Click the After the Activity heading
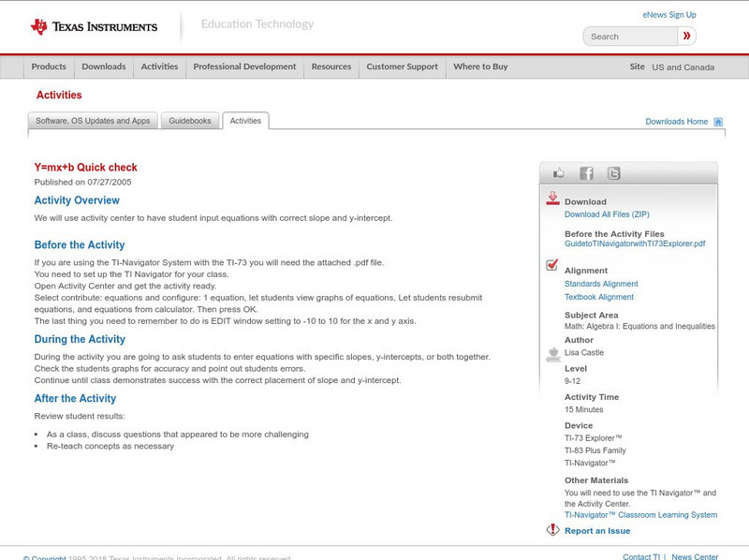 pos(75,399)
